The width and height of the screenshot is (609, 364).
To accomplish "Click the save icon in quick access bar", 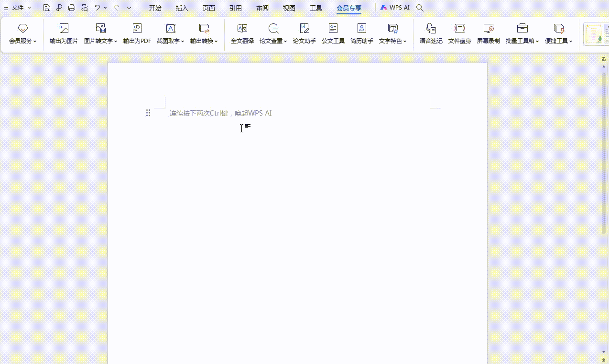I will [x=47, y=8].
